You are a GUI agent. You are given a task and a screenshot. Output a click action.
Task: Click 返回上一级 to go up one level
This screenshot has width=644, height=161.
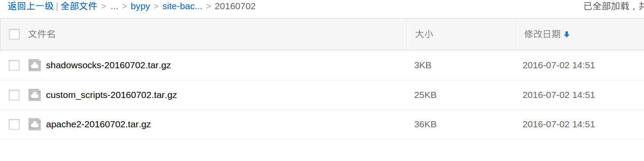click(x=30, y=6)
